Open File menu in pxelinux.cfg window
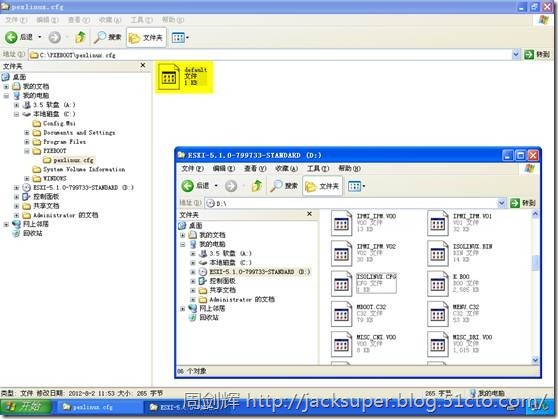 (x=16, y=20)
